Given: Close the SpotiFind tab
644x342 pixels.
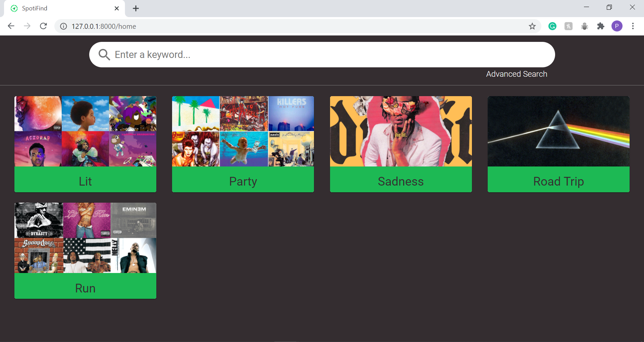Looking at the screenshot, I should 117,8.
